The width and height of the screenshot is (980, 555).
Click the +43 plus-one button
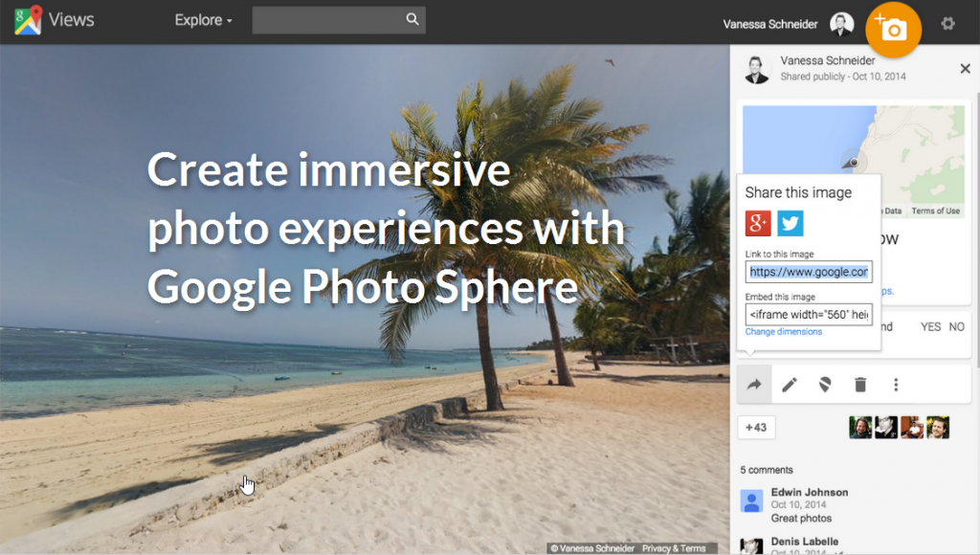pyautogui.click(x=756, y=428)
